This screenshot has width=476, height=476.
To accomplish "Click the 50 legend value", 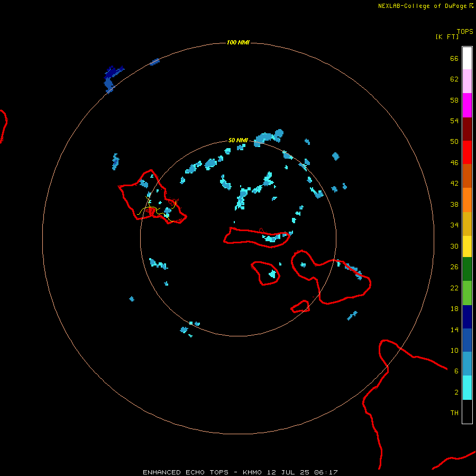I will [x=454, y=141].
